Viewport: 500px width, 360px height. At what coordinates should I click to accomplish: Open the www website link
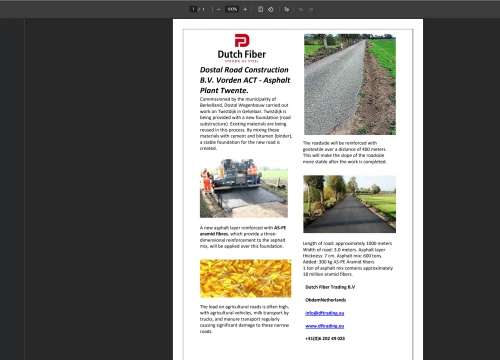[325, 326]
